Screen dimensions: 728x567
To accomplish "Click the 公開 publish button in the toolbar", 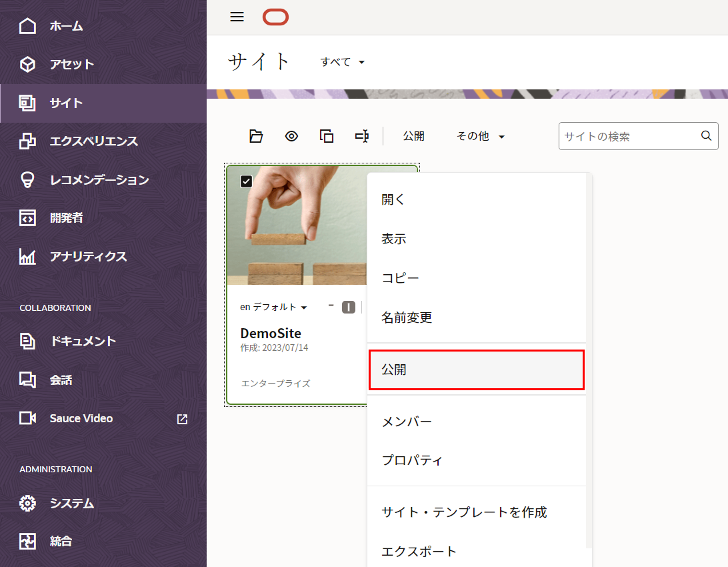I will (x=414, y=135).
